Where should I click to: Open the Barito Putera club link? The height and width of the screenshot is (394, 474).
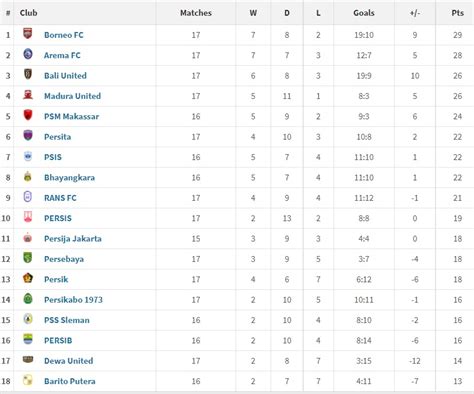pyautogui.click(x=70, y=381)
